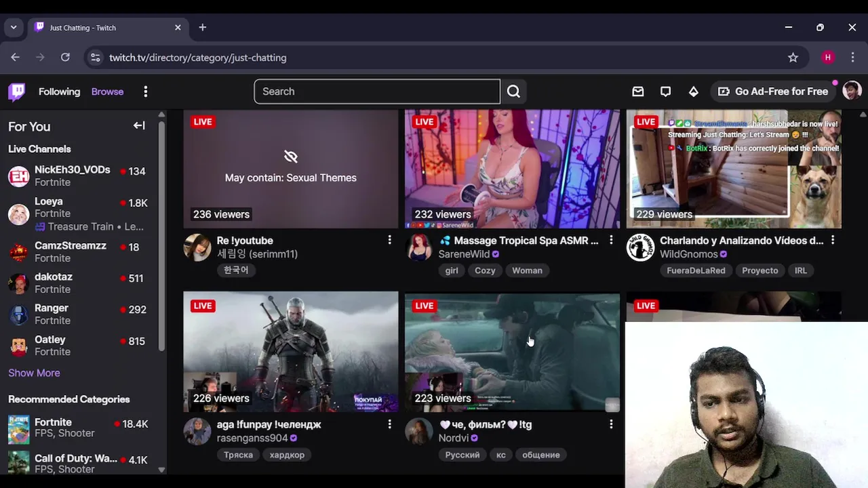Viewport: 868px width, 488px height.
Task: Reload the page in Chrome
Action: [x=65, y=58]
